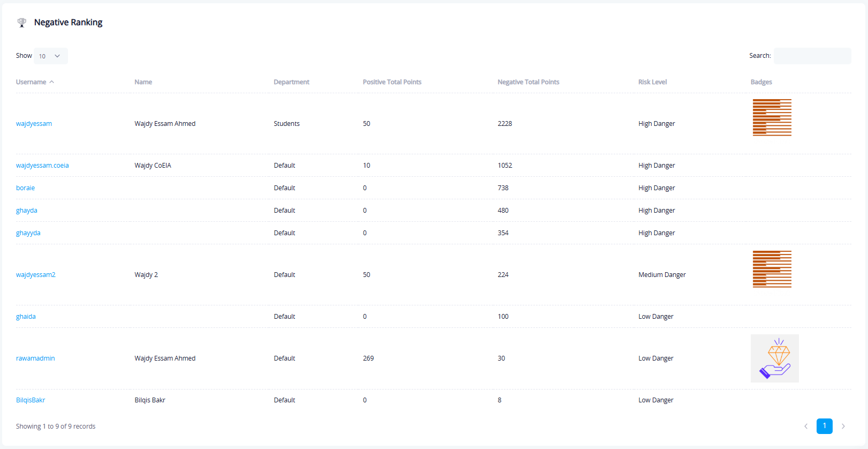Viewport: 868px width, 449px height.
Task: Sort table by Name column header
Action: (143, 82)
